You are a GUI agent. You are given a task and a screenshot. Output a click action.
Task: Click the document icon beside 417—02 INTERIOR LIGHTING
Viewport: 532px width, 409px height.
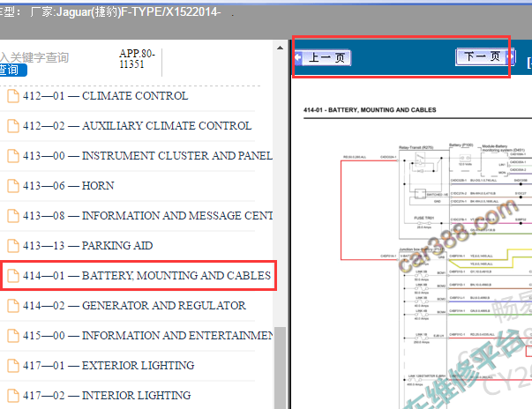[13, 396]
